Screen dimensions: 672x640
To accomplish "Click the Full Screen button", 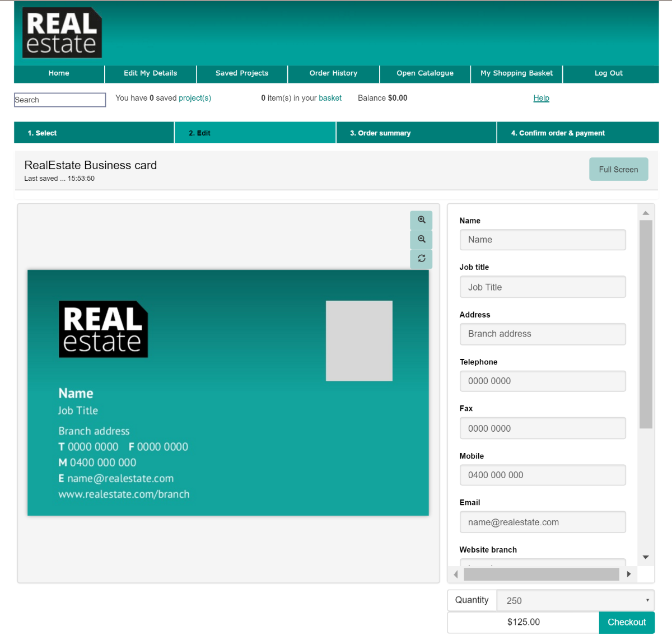I will click(x=618, y=169).
